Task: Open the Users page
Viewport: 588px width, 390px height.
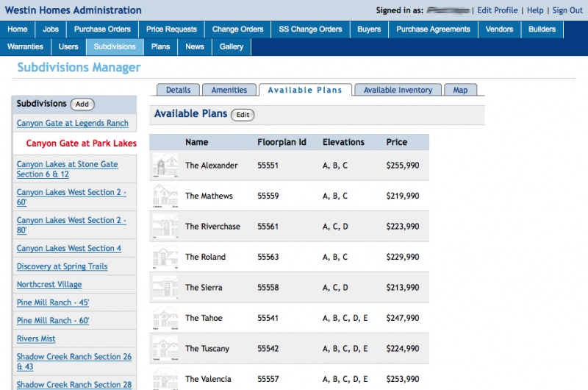Action: click(68, 47)
